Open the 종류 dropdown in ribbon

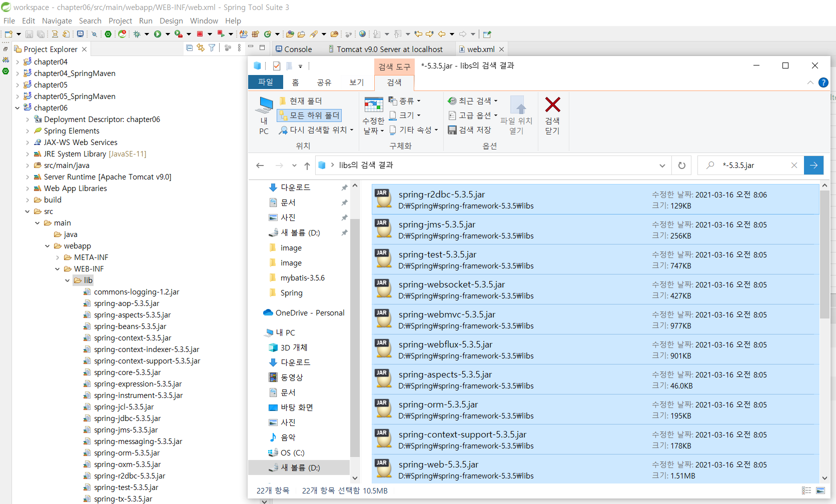point(405,101)
